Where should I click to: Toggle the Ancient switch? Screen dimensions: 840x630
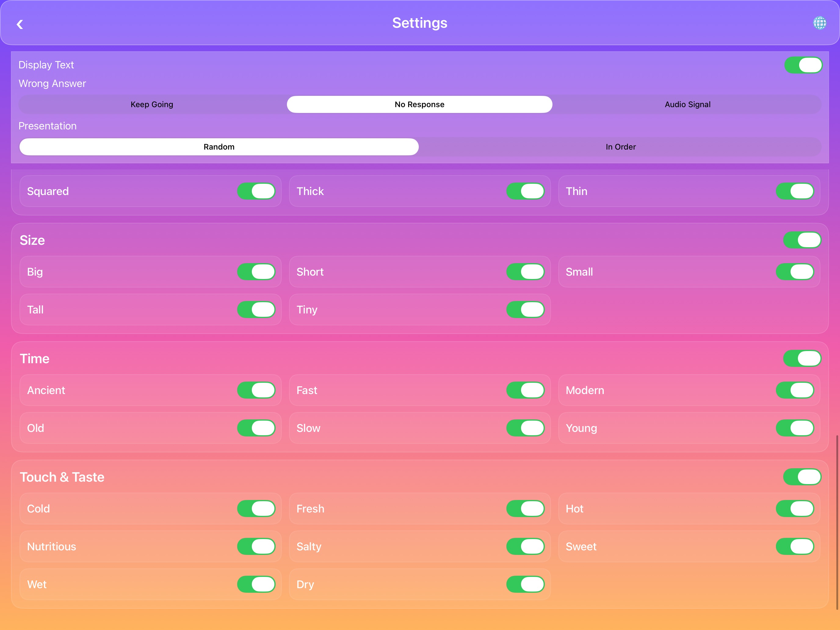pos(256,390)
